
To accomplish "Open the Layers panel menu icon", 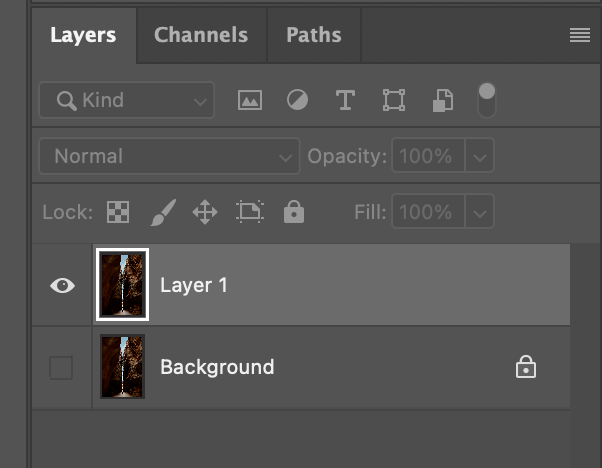I will click(x=580, y=35).
